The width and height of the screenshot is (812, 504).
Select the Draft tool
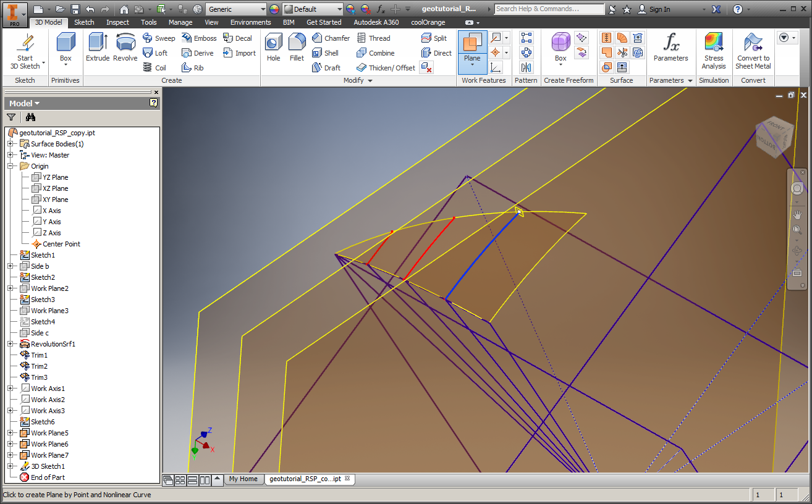point(326,68)
